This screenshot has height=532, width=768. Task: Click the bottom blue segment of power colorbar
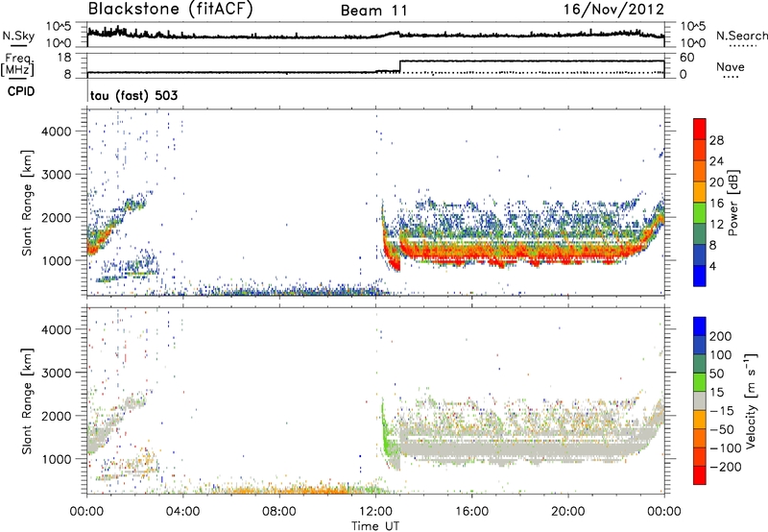pos(700,276)
